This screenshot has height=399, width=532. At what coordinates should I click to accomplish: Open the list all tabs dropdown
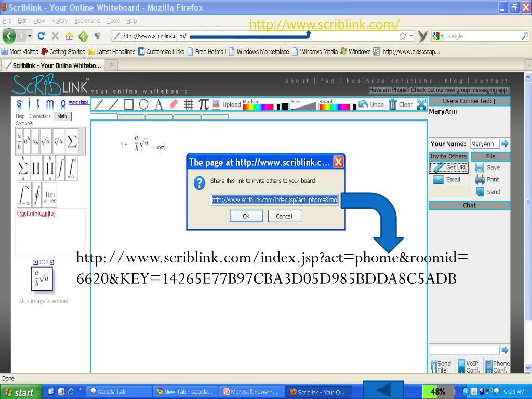(528, 65)
